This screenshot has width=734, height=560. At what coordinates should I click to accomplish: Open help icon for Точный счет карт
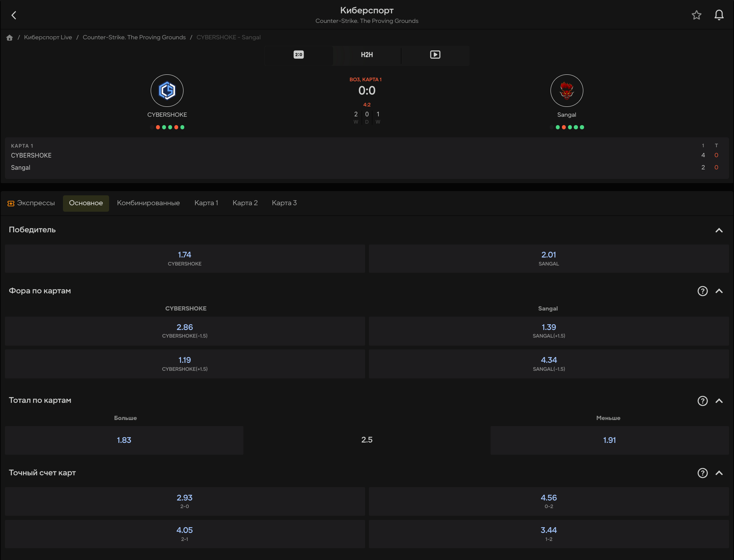pyautogui.click(x=702, y=473)
